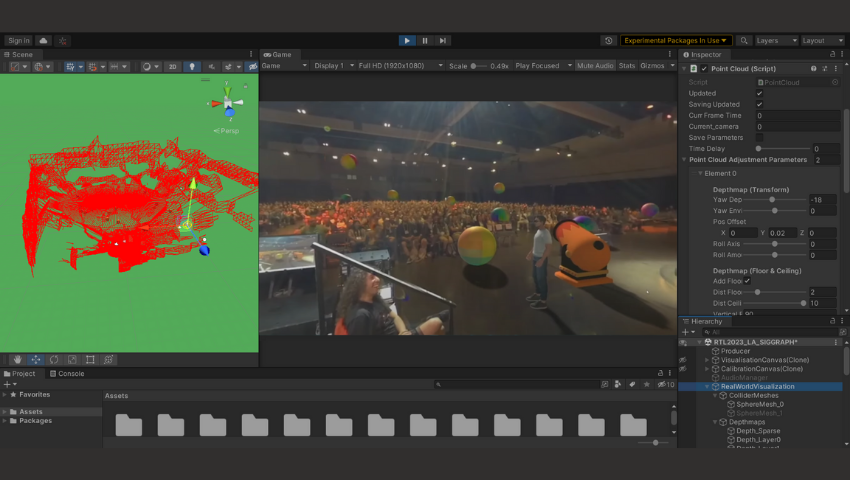This screenshot has height=480, width=850.
Task: Open version control icon beside cloud
Action: [62, 41]
